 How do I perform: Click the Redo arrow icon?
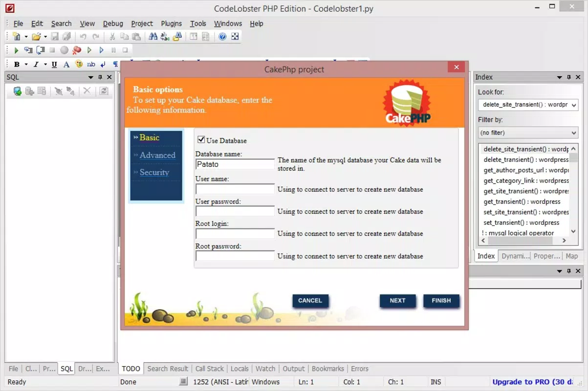[x=96, y=37]
